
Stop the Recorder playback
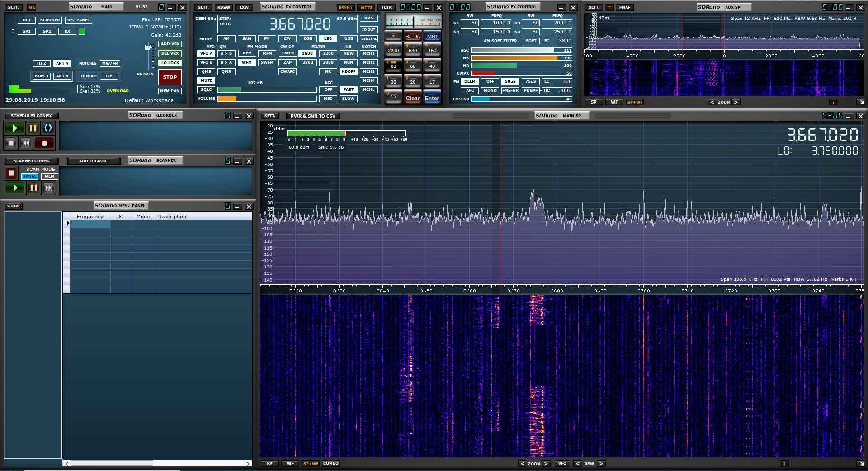pyautogui.click(x=11, y=143)
